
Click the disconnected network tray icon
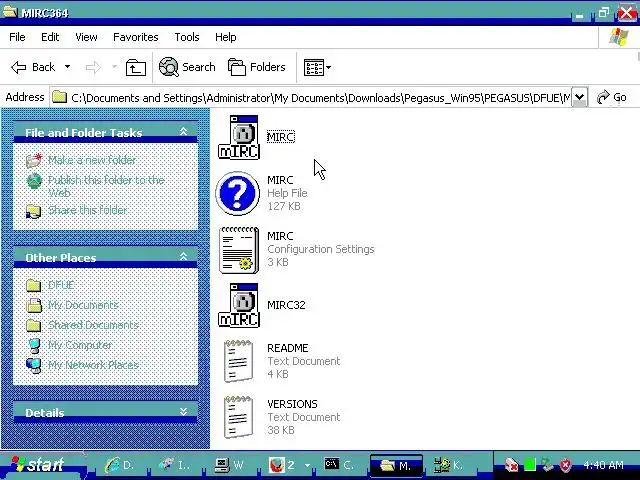pos(511,465)
